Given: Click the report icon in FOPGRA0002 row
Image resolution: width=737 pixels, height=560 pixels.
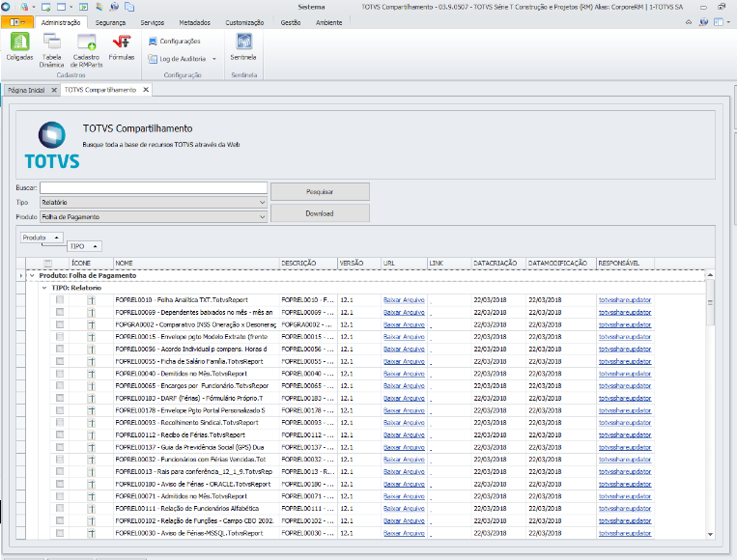Looking at the screenshot, I should [x=92, y=324].
